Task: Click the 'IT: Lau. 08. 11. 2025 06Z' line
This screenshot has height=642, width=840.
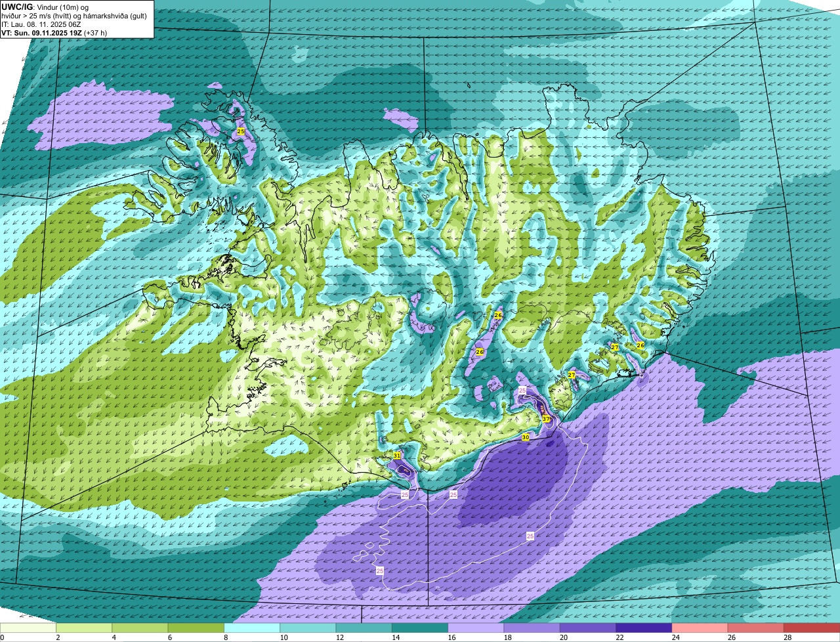Action: pos(41,24)
